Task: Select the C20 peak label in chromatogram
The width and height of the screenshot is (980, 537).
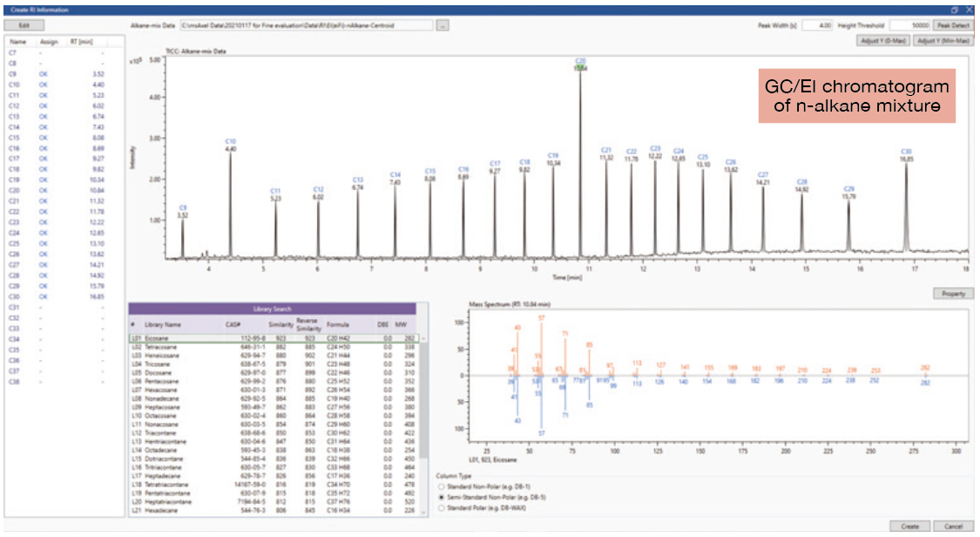Action: (x=580, y=61)
